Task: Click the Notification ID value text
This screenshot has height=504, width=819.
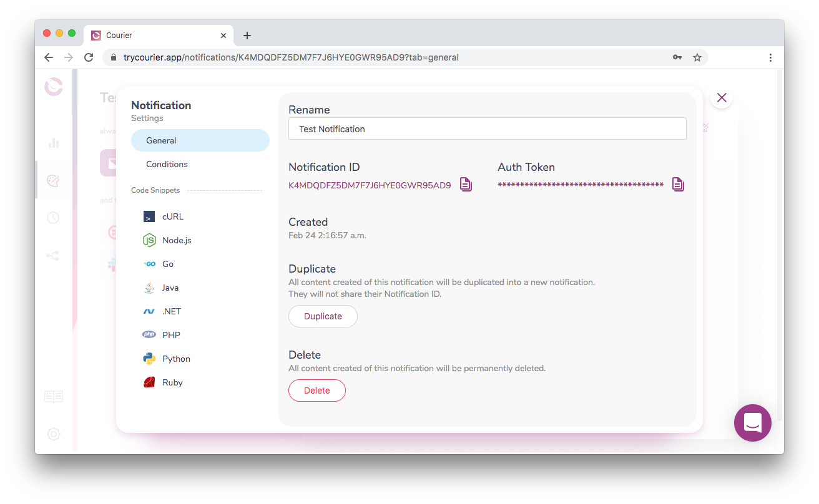Action: (370, 185)
